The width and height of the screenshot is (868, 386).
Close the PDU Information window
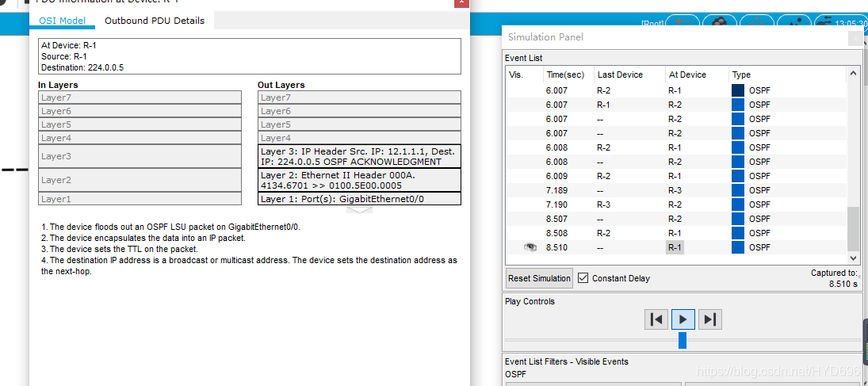point(461,2)
